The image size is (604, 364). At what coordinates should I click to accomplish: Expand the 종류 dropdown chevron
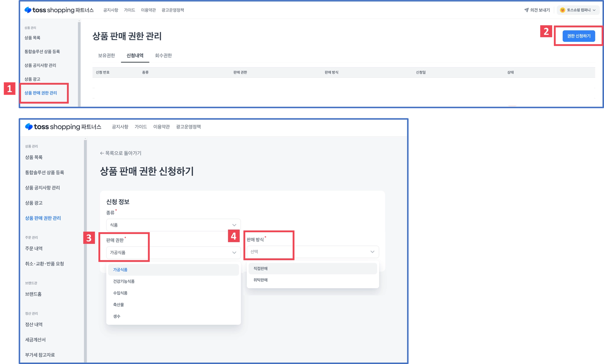coord(234,225)
